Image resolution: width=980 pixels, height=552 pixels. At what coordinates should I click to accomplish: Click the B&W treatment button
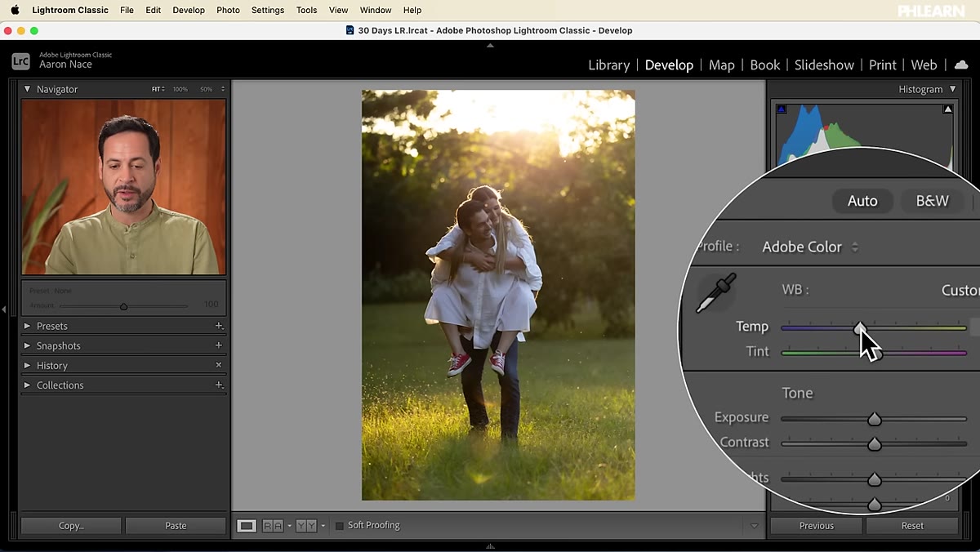coord(932,201)
